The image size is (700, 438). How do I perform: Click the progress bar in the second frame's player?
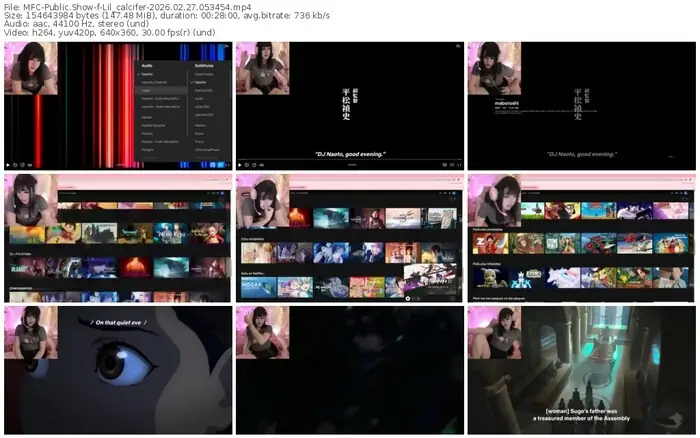349,157
